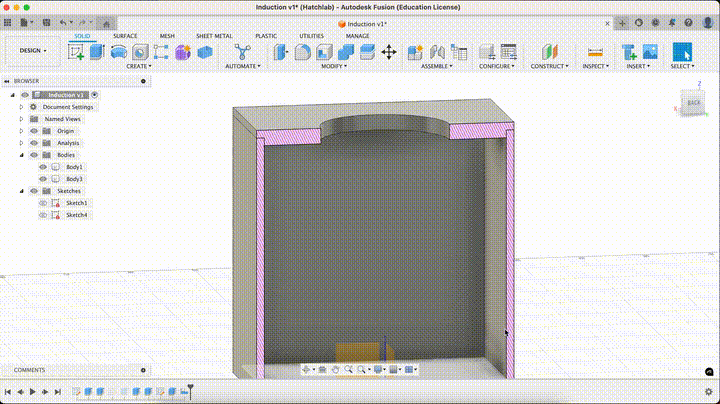Open the Automate tool icon
The image size is (720, 404).
[242, 52]
